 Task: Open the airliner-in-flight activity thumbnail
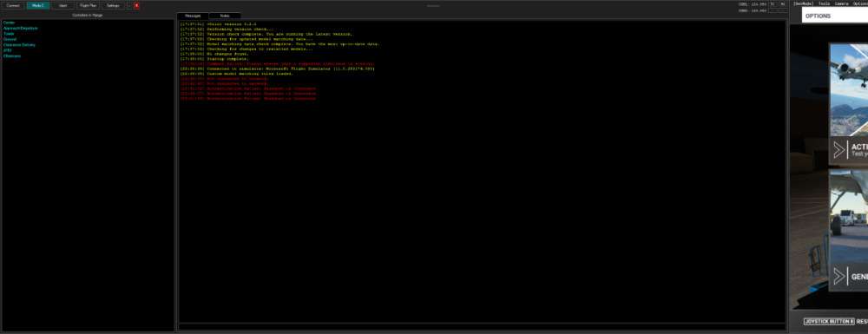[849, 89]
